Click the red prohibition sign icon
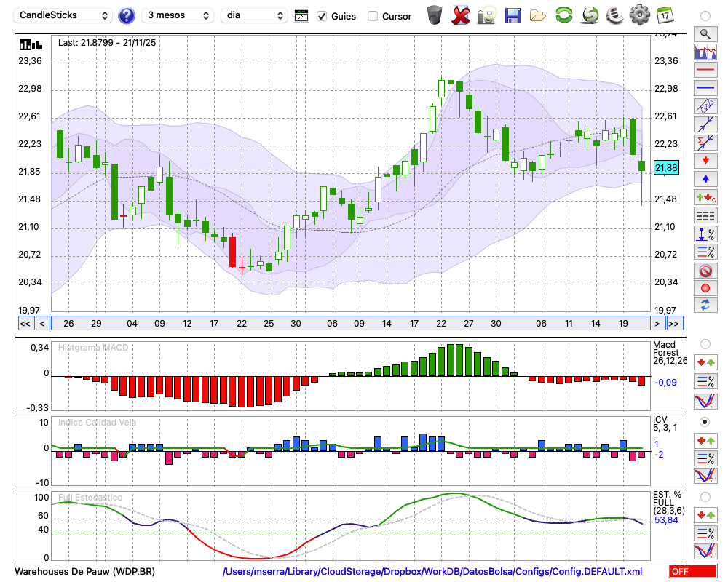Screen dimensions: 728x582 coord(705,270)
